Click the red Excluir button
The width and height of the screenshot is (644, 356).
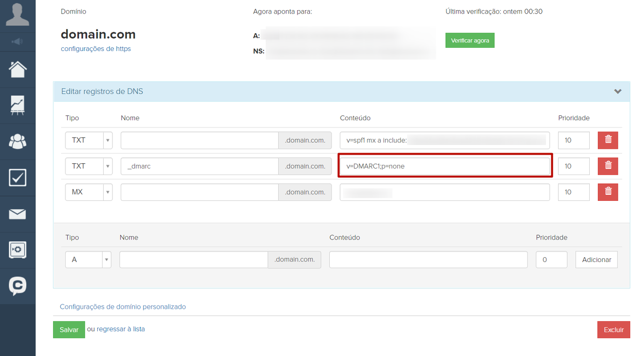[613, 330]
